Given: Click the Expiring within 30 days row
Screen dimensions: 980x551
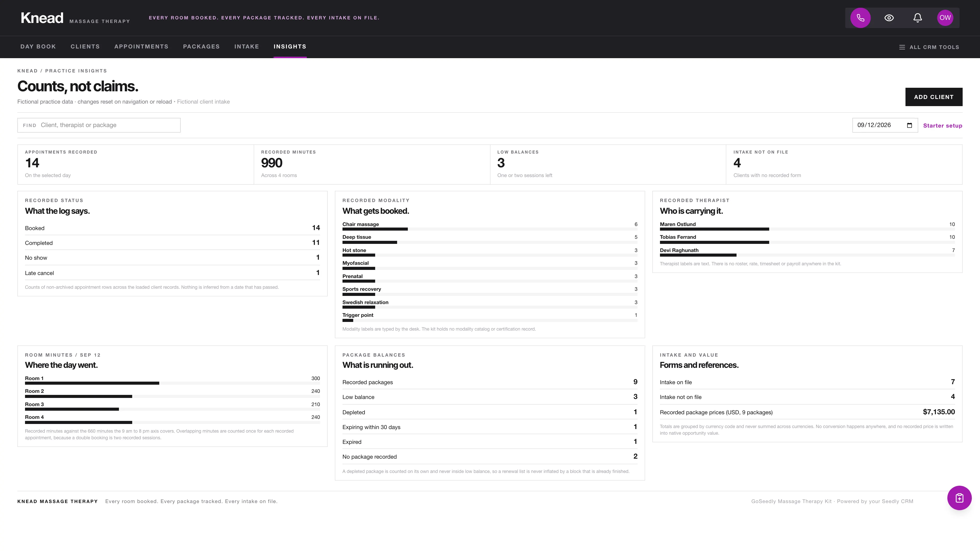Looking at the screenshot, I should 490,427.
